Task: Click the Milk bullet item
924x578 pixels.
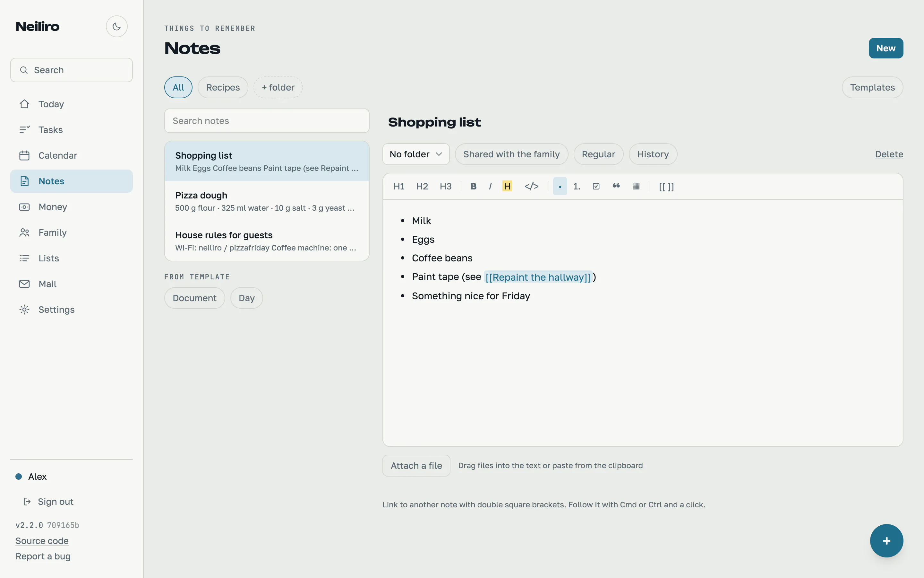Action: [x=421, y=221]
